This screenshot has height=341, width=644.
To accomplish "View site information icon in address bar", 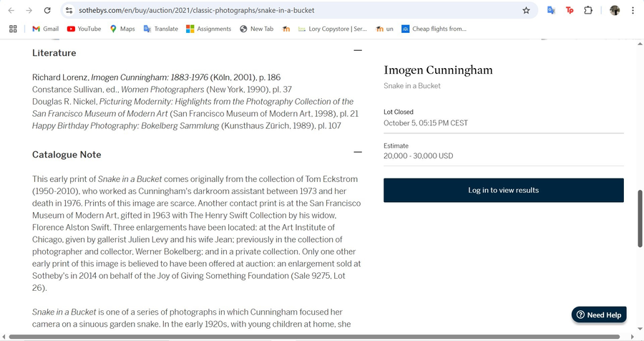I will 69,11.
